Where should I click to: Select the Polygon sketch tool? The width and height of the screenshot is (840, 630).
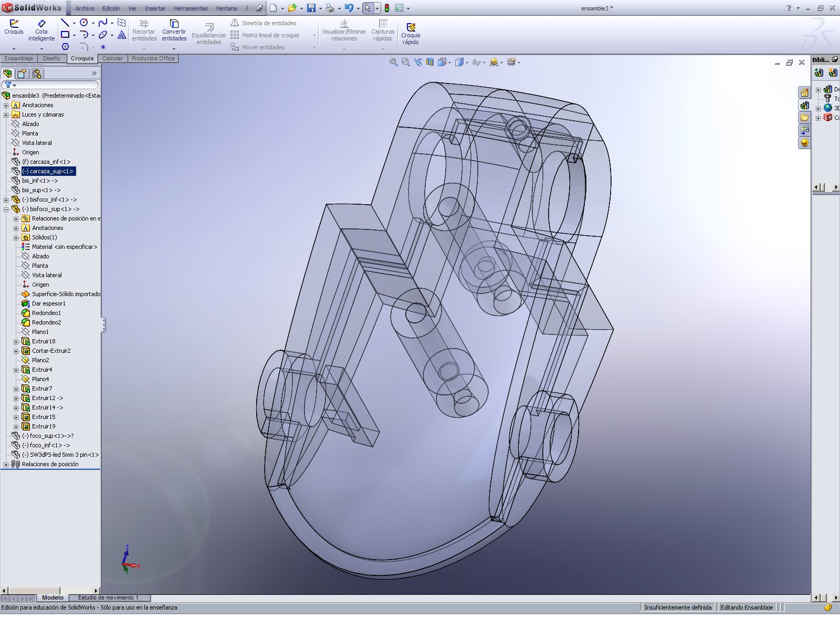(x=66, y=47)
